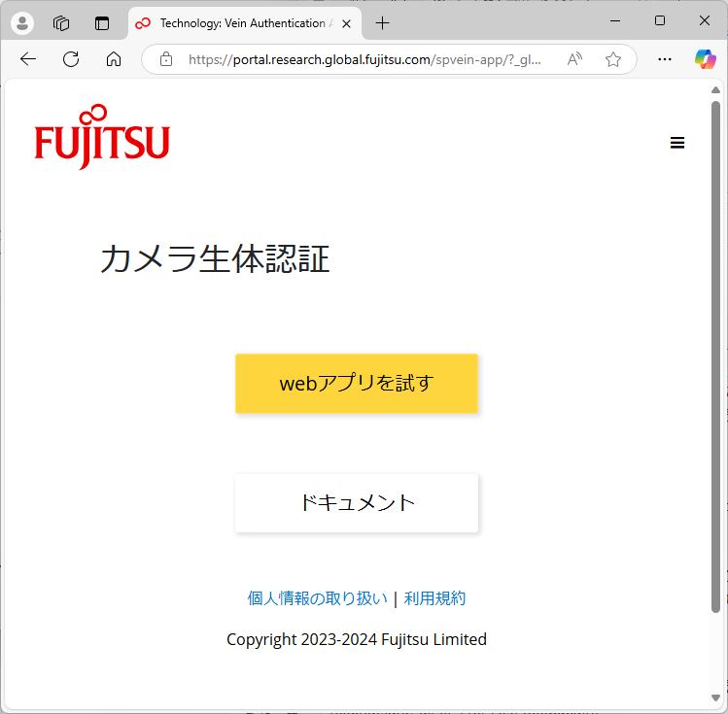Go back with the back arrow

point(28,59)
